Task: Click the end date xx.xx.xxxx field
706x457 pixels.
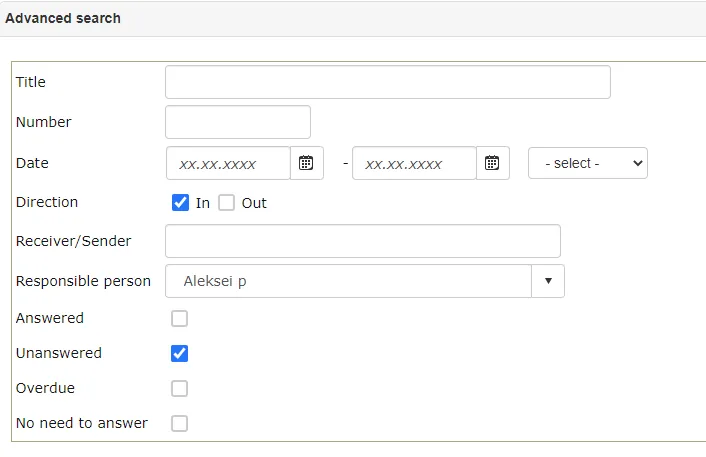Action: pos(414,163)
